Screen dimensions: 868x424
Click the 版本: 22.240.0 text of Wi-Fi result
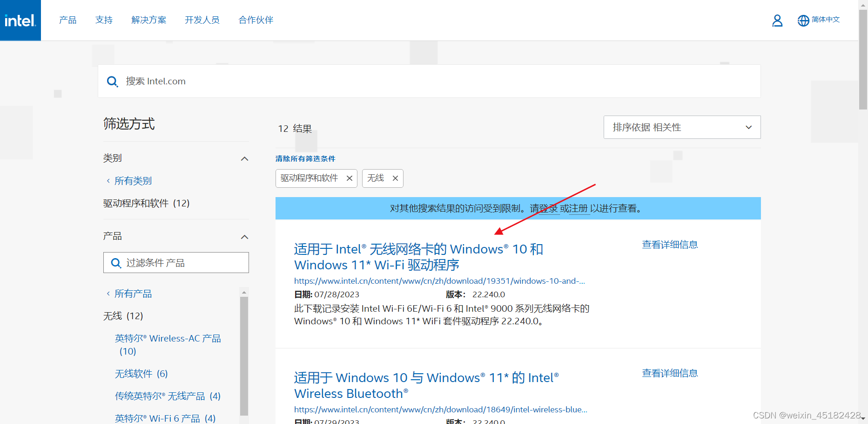475,294
